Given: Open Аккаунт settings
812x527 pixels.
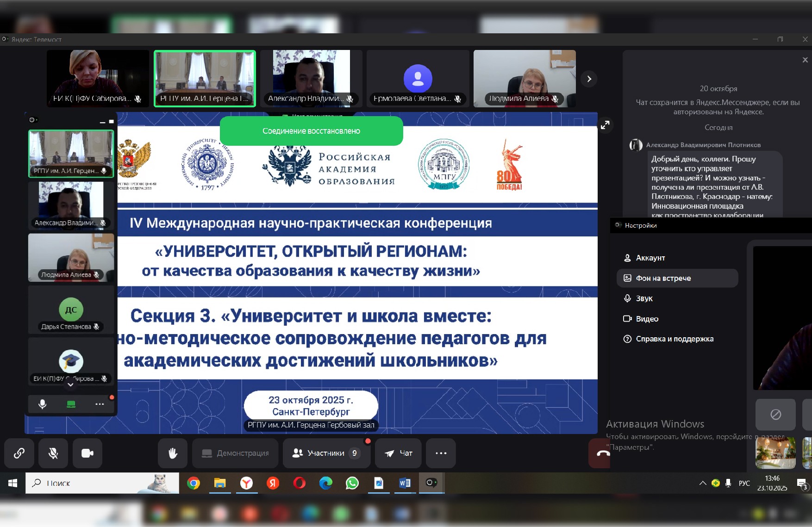Looking at the screenshot, I should pos(651,258).
